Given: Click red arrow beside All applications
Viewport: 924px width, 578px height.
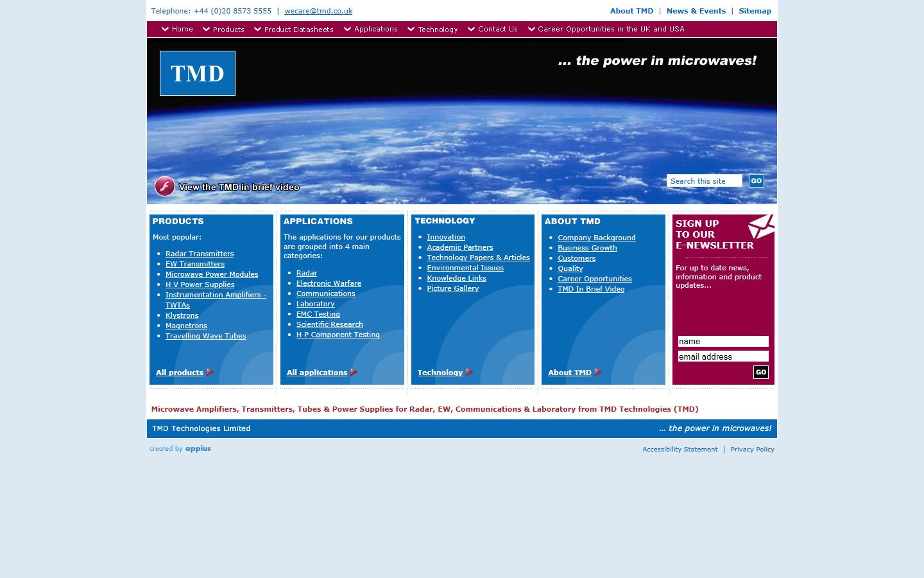Looking at the screenshot, I should (x=354, y=372).
